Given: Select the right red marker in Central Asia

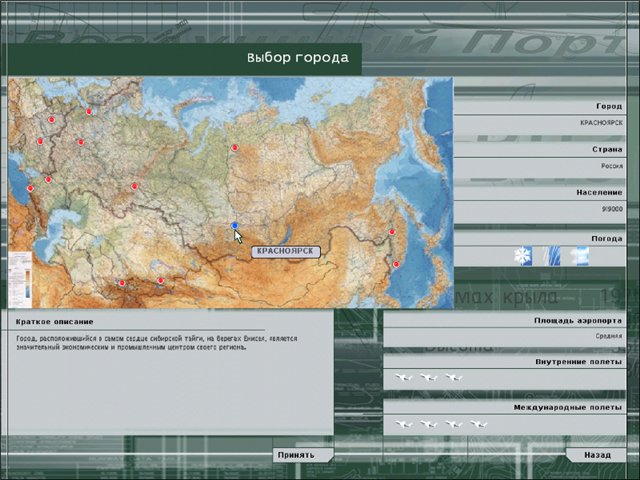Looking at the screenshot, I should coord(160,281).
